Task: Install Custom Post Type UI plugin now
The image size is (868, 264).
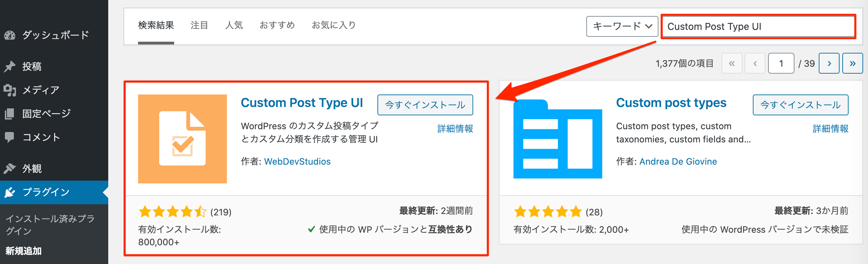Action: coord(425,105)
